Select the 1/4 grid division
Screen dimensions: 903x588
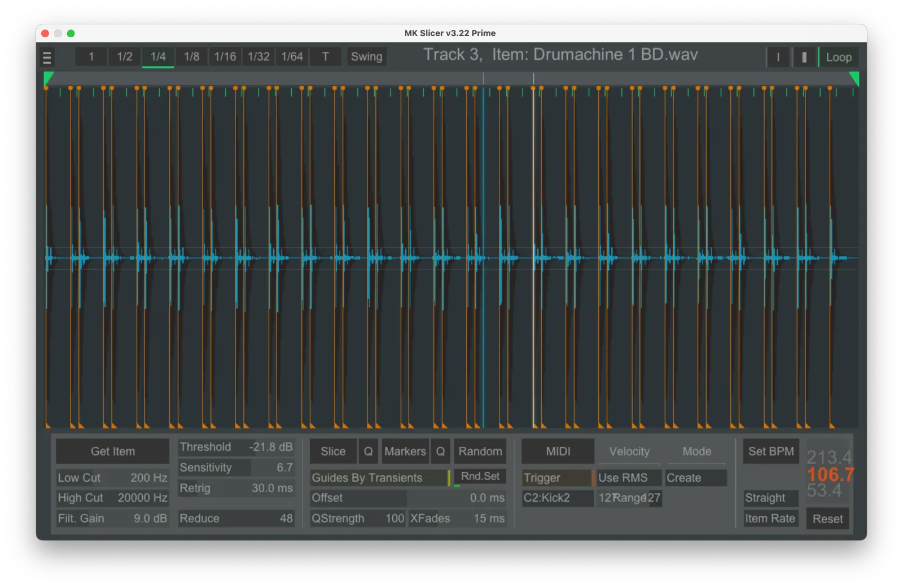pyautogui.click(x=158, y=56)
